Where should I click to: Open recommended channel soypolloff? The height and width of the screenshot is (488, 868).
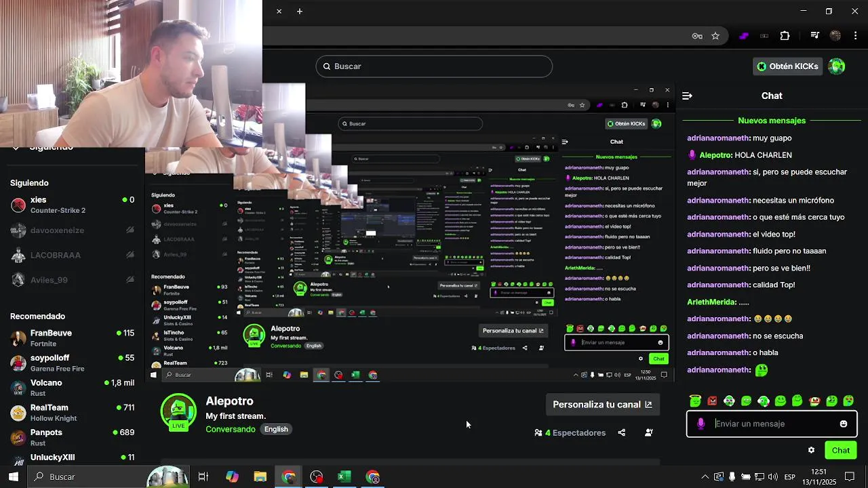click(73, 363)
